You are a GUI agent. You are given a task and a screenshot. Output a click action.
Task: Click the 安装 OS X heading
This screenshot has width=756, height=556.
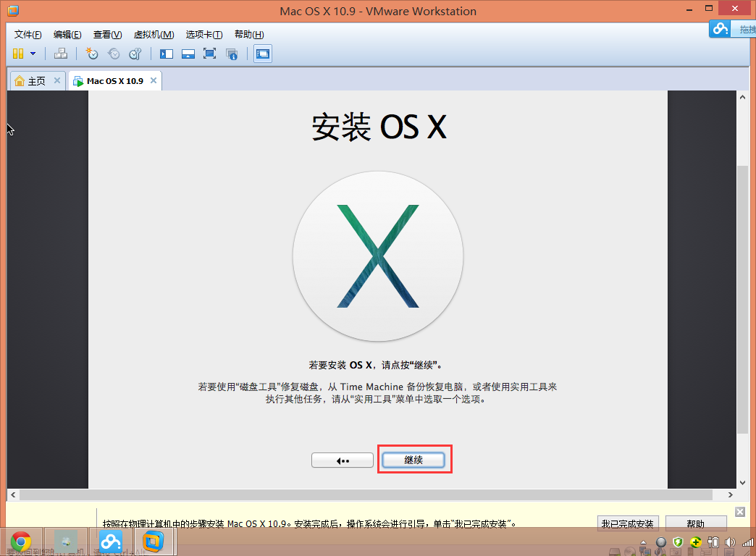(x=379, y=127)
